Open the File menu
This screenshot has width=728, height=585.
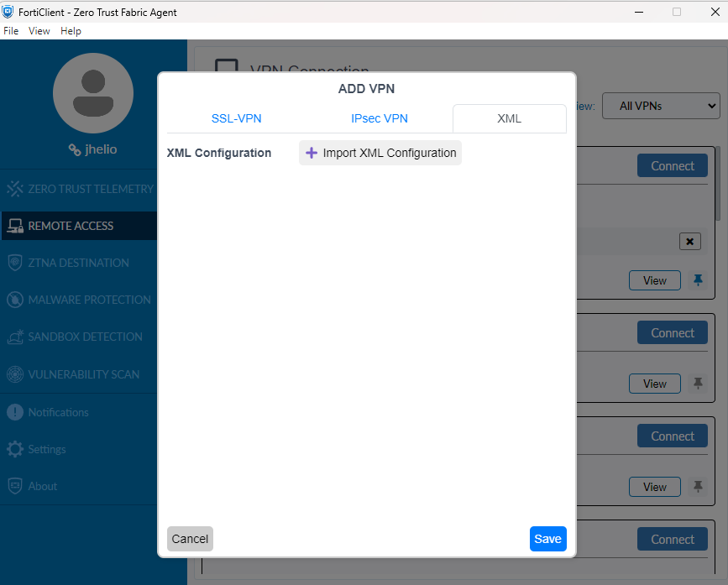click(x=11, y=31)
